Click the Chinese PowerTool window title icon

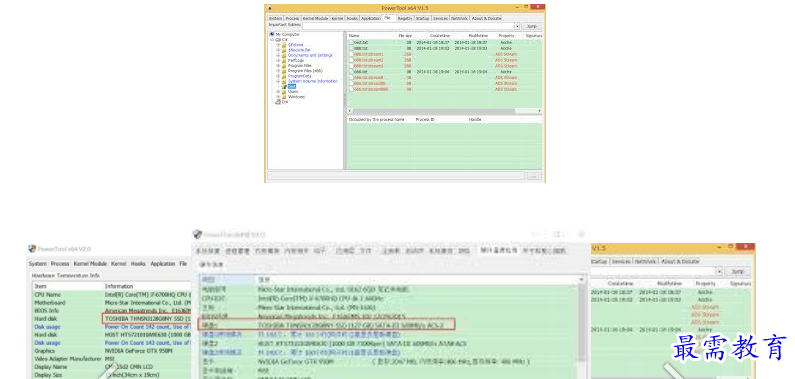(x=197, y=235)
